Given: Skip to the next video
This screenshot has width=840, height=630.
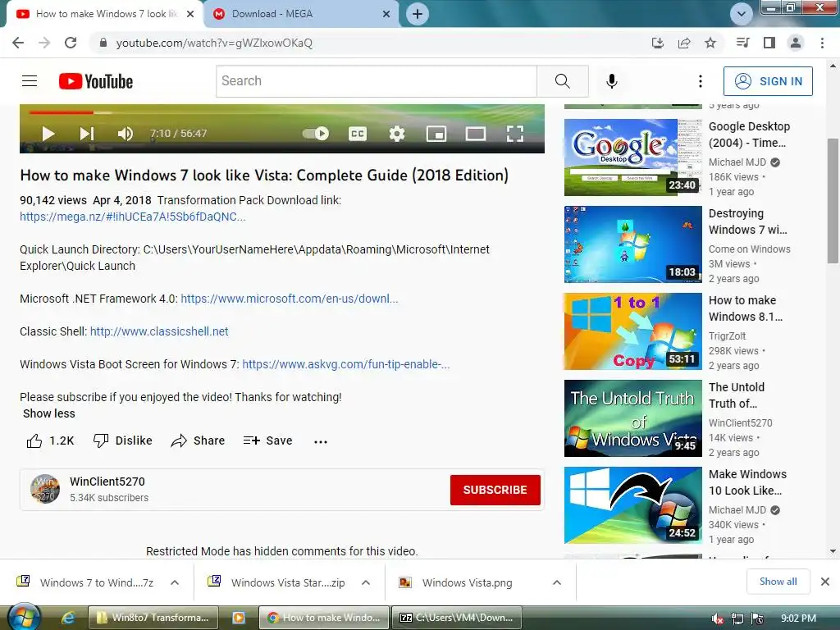Looking at the screenshot, I should point(87,134).
